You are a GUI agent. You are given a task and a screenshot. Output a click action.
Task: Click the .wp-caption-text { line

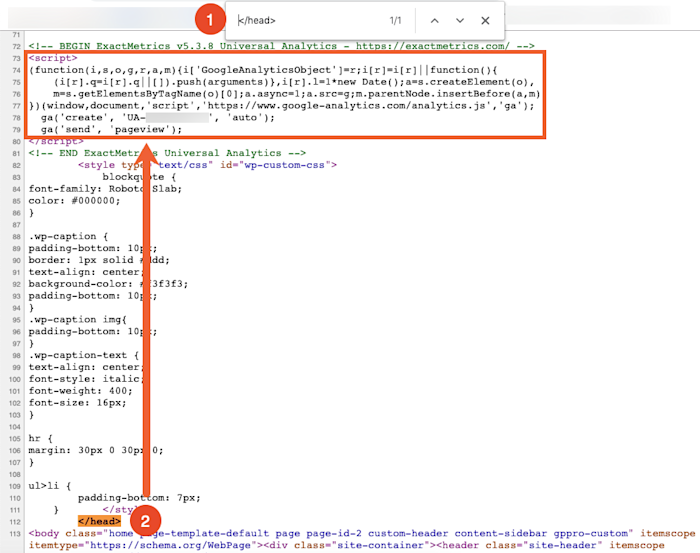(84, 355)
